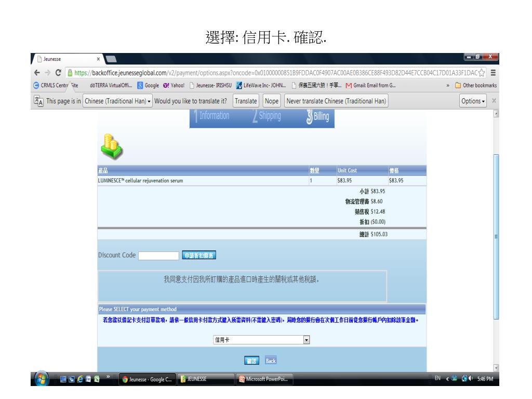Image resolution: width=532 pixels, height=399 pixels.
Task: Click the 5:46 PM clock
Action: (485, 379)
